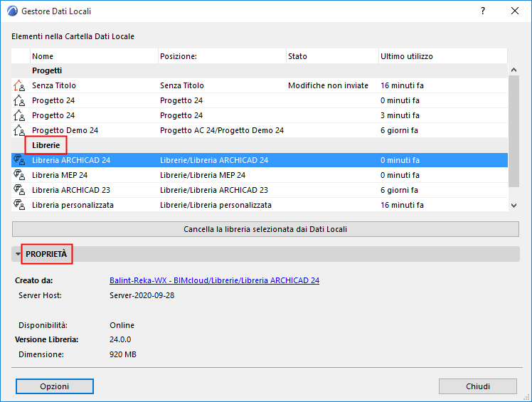Click 6 giorni fa for Libreria ARCHICAD 23
This screenshot has height=402, width=532.
(x=399, y=190)
